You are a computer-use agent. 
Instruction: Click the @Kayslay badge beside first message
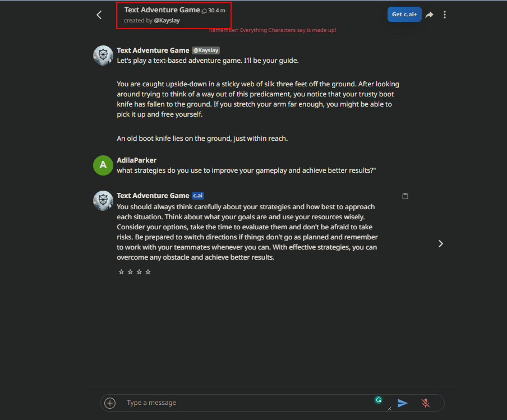206,50
